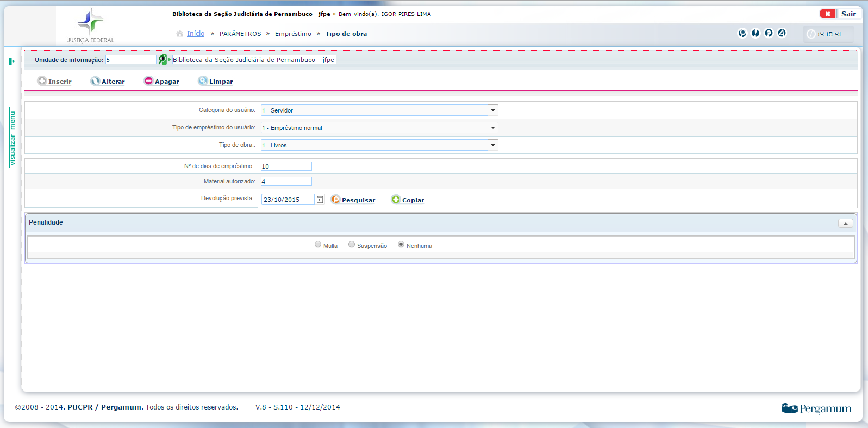
Task: Select the Suspensão penalty radio button
Action: (x=352, y=245)
